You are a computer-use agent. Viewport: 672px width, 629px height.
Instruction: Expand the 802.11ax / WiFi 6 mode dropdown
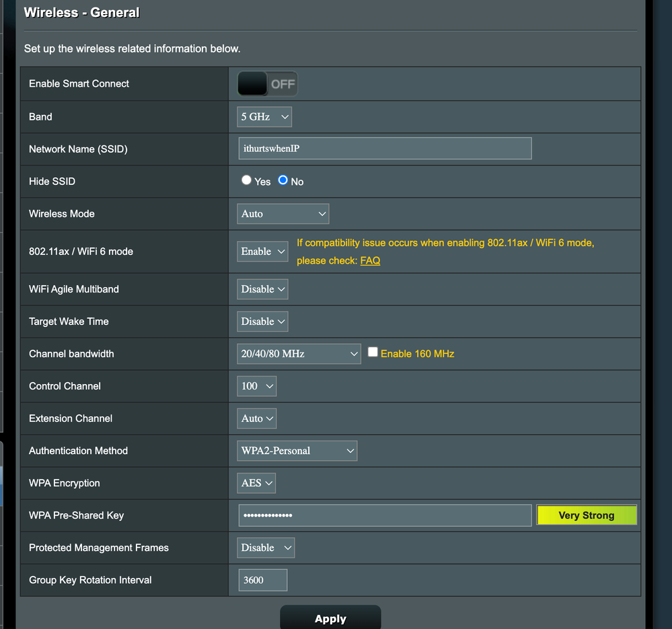tap(262, 252)
